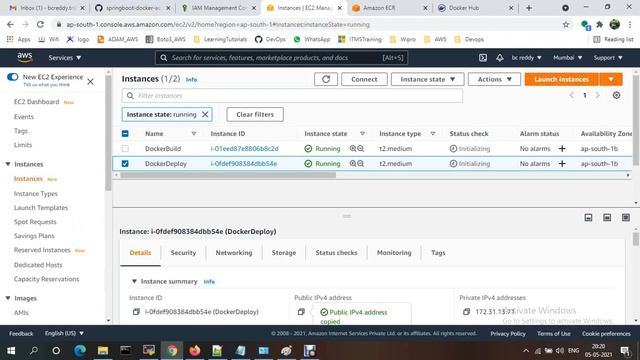Open EC2 Dashboard in sidebar

click(x=36, y=102)
